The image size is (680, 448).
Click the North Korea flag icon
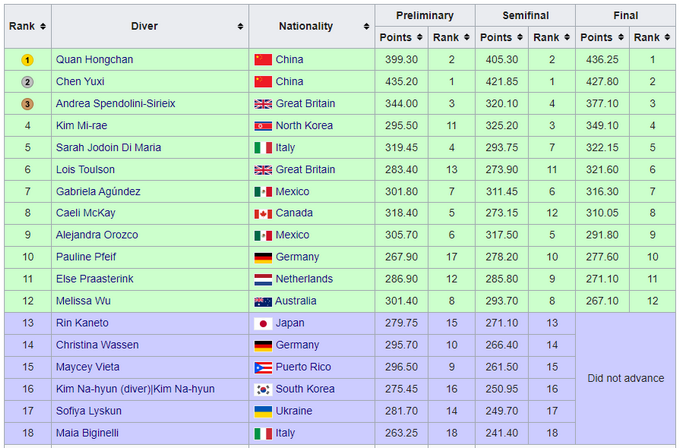tap(263, 126)
